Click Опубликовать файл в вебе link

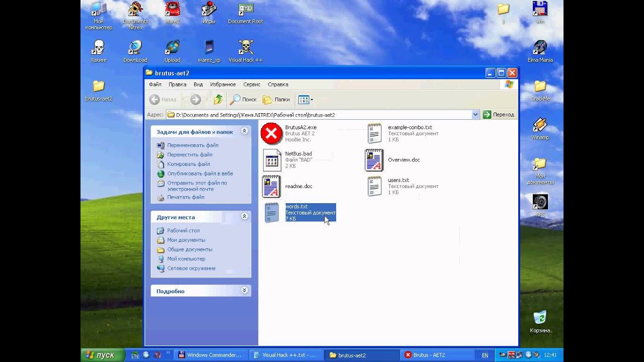[200, 173]
